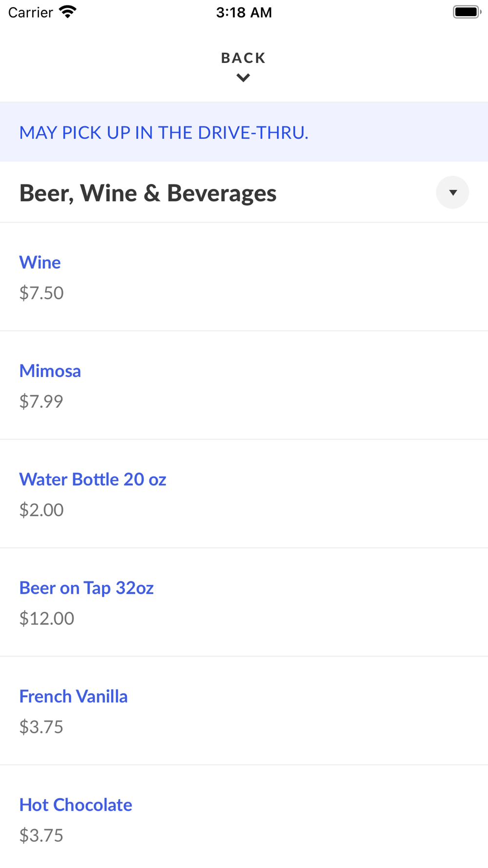Select the Hot Chocolate item
Screen dimensions: 488x868
pyautogui.click(x=76, y=805)
